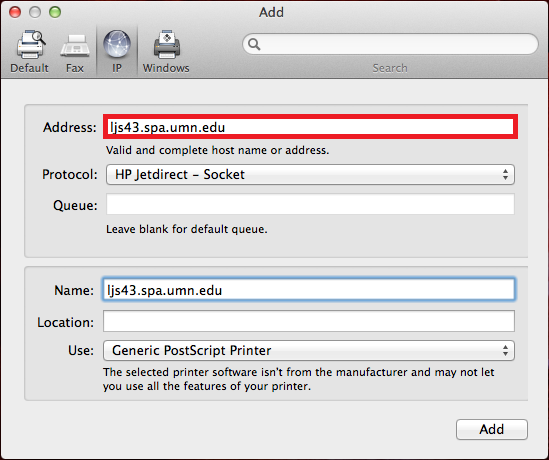Screen dimensions: 549x460
Task: Expand the Use Generic PostScript Printer menu
Action: [x=309, y=350]
